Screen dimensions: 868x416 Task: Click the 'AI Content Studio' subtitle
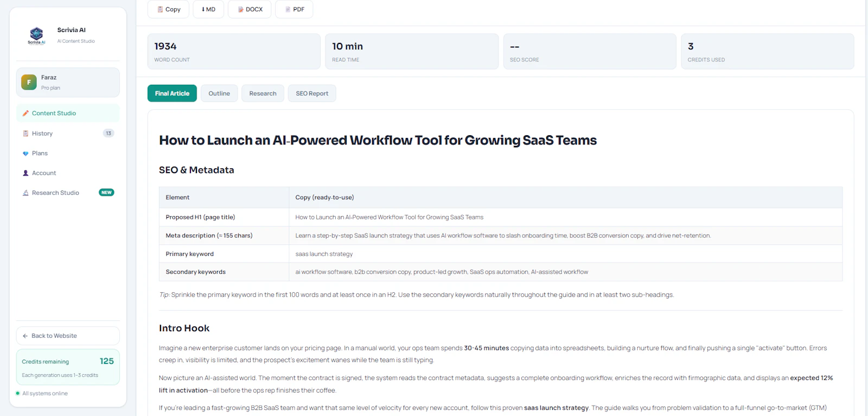(76, 41)
